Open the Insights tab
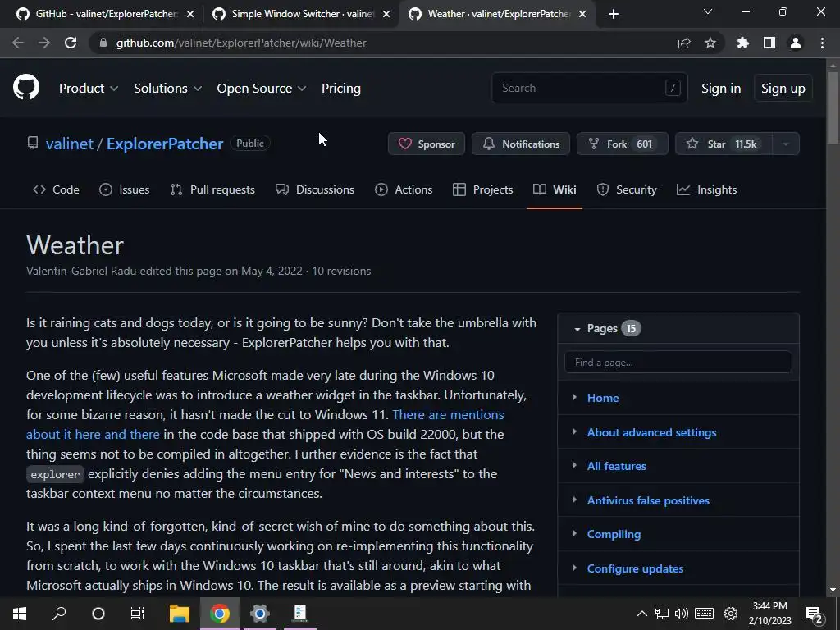Image resolution: width=840 pixels, height=630 pixels. [x=706, y=189]
